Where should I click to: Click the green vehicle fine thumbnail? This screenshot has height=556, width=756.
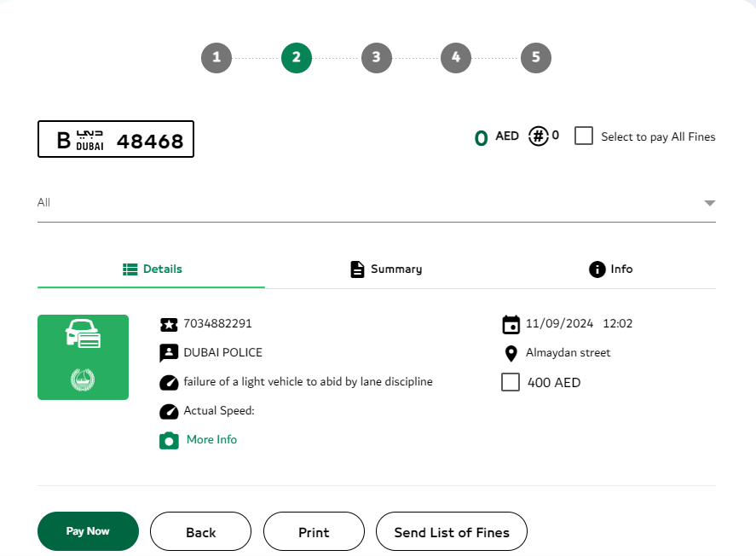click(83, 357)
